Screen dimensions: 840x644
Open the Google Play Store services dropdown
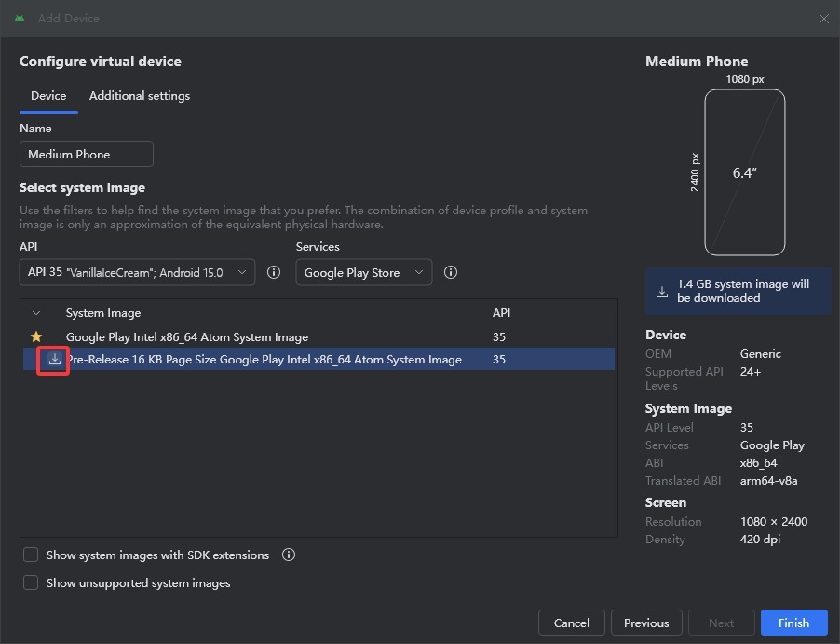pyautogui.click(x=364, y=272)
